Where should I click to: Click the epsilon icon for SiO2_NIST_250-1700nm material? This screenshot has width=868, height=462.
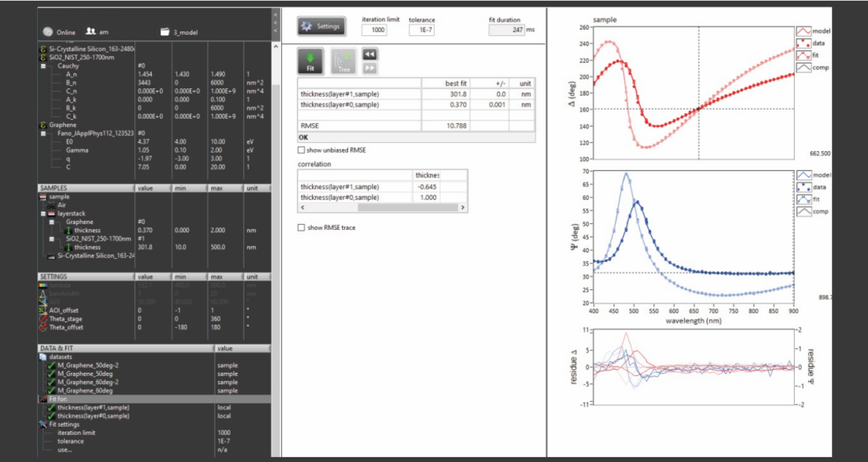43,57
